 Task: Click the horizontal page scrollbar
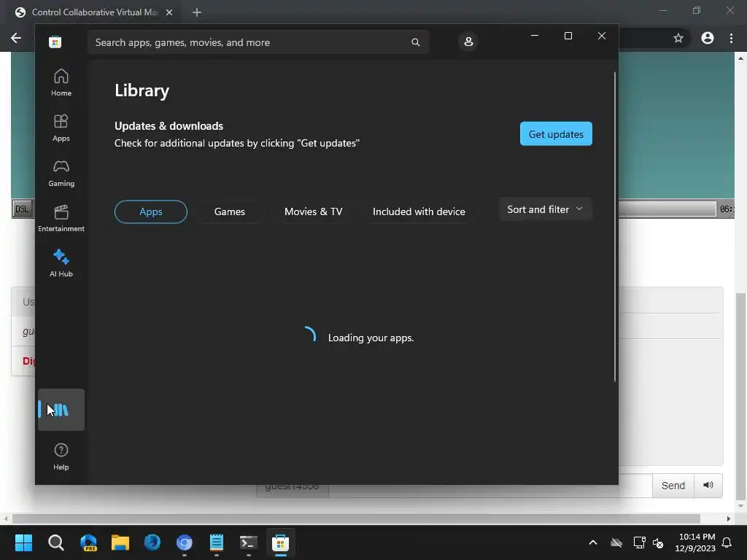[356, 518]
